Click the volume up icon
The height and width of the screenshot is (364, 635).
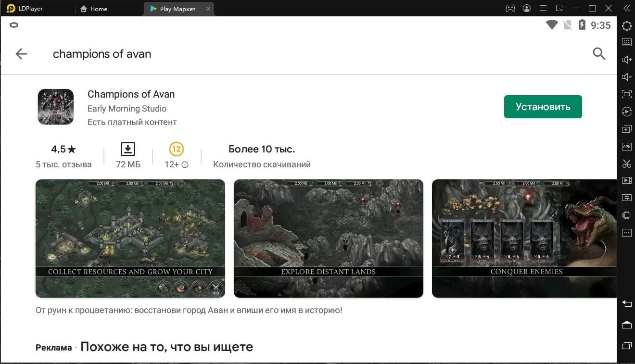[626, 59]
